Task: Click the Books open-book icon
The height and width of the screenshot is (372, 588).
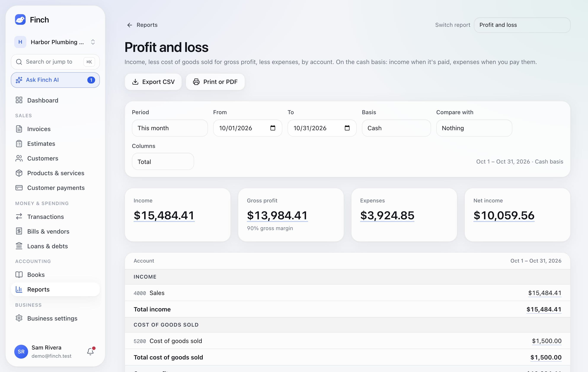Action: pos(19,274)
